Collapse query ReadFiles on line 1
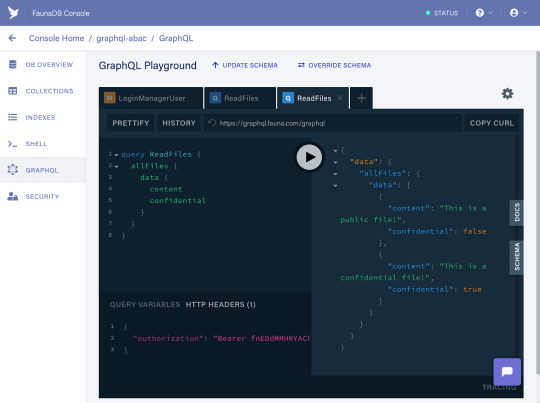Image resolution: width=540 pixels, height=403 pixels. pyautogui.click(x=116, y=155)
